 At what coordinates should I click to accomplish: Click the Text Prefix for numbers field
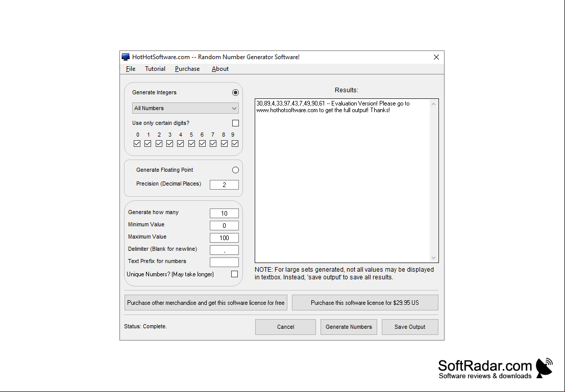224,263
